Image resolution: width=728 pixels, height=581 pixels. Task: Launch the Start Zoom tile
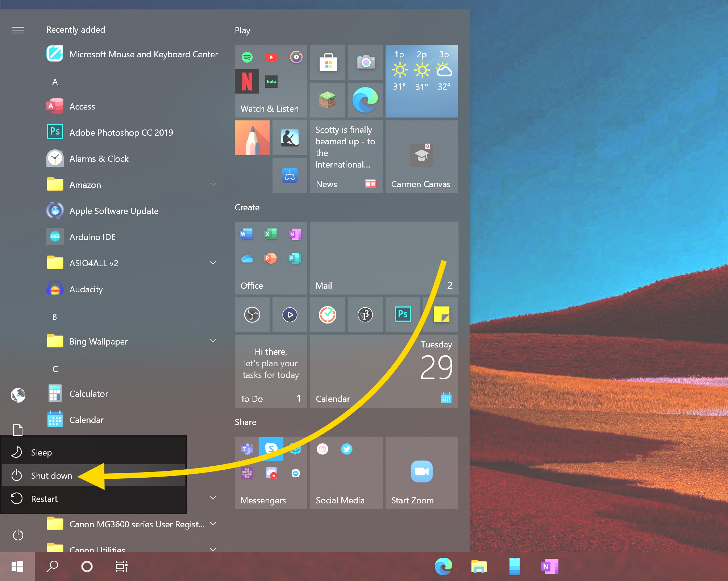point(422,473)
